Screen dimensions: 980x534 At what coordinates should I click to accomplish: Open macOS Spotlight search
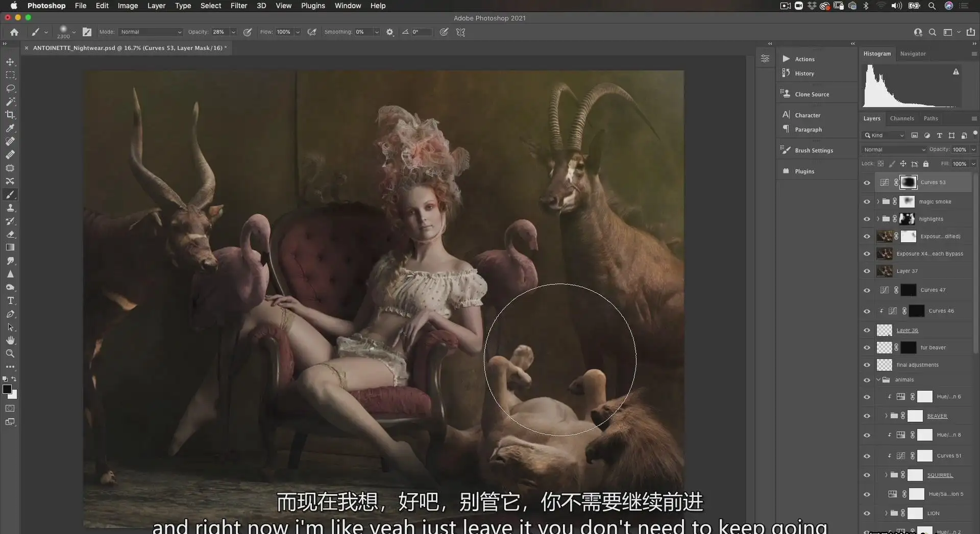point(932,6)
